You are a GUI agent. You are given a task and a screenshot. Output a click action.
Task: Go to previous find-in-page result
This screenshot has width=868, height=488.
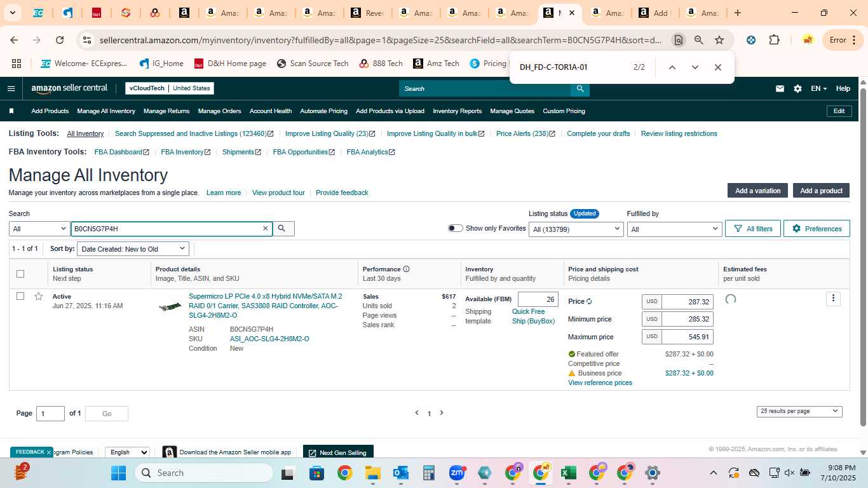(x=672, y=67)
